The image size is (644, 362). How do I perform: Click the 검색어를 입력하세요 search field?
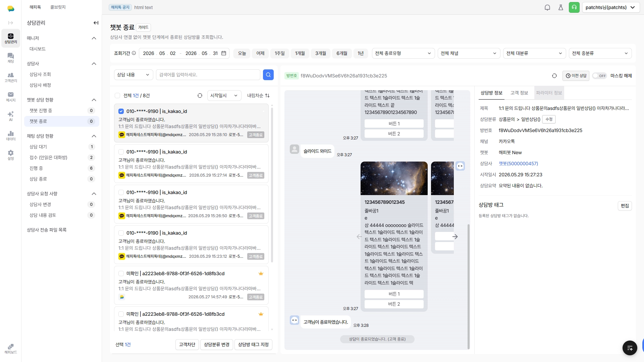[208, 75]
